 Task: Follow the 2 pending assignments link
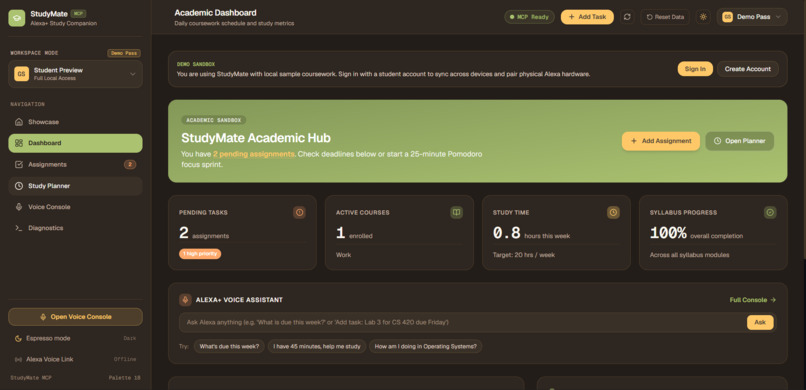pyautogui.click(x=253, y=154)
